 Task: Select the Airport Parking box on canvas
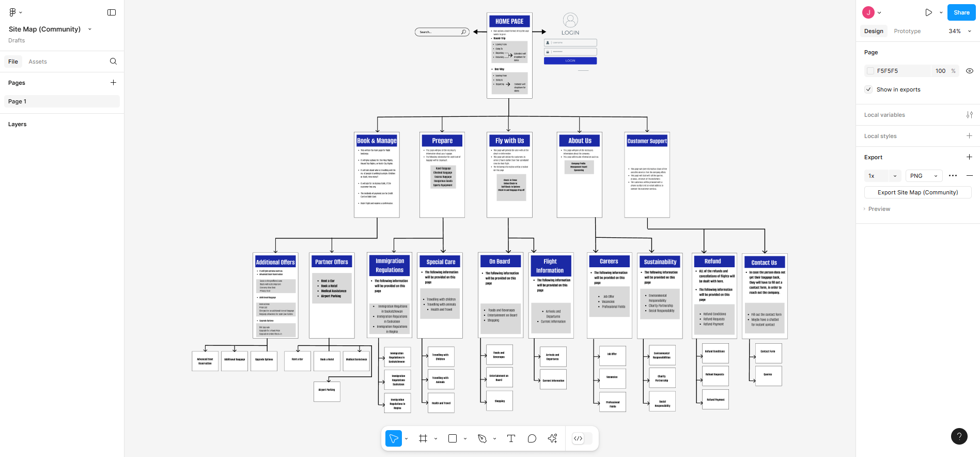click(x=327, y=391)
